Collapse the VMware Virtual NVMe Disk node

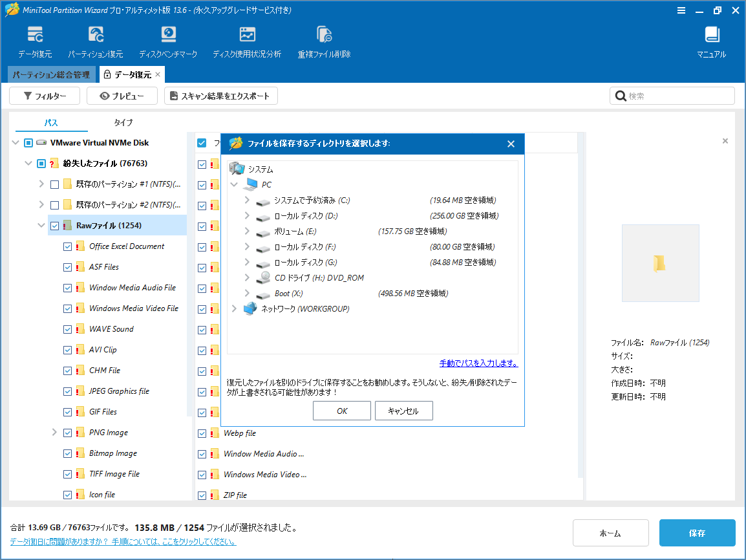coord(16,143)
